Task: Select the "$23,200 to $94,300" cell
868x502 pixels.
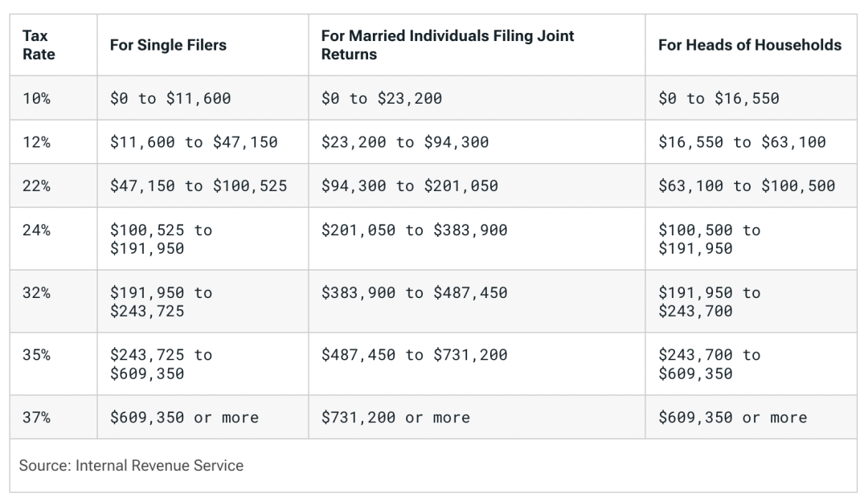Action: [404, 142]
